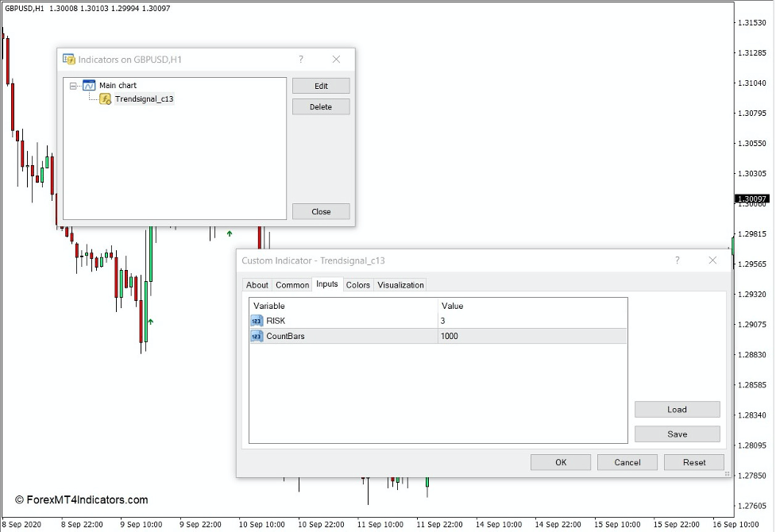
Task: Click the current price label 1.30097
Action: [x=752, y=199]
